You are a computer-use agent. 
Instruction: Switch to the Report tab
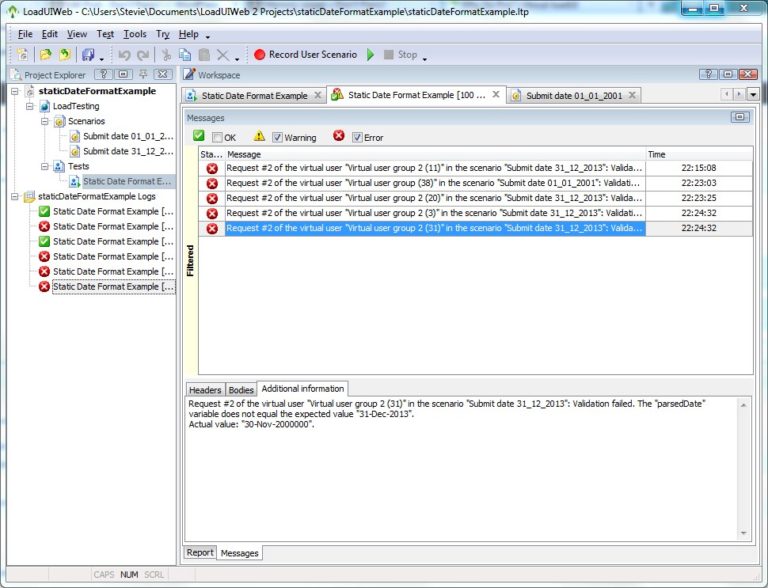tap(200, 552)
